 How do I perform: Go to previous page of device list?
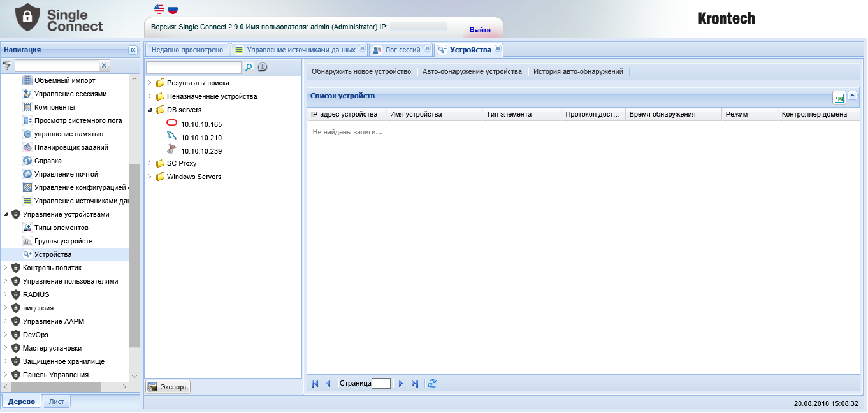click(x=329, y=384)
